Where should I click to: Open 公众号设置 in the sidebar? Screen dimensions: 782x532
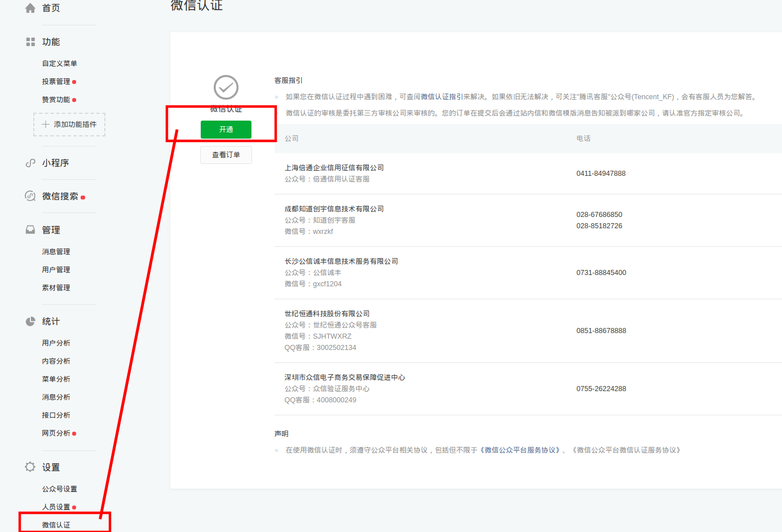point(59,489)
